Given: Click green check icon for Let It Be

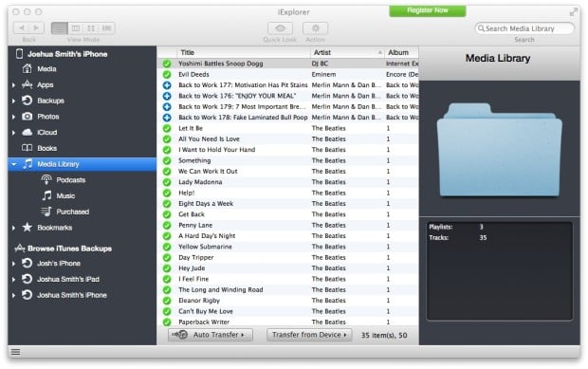Looking at the screenshot, I should click(167, 128).
